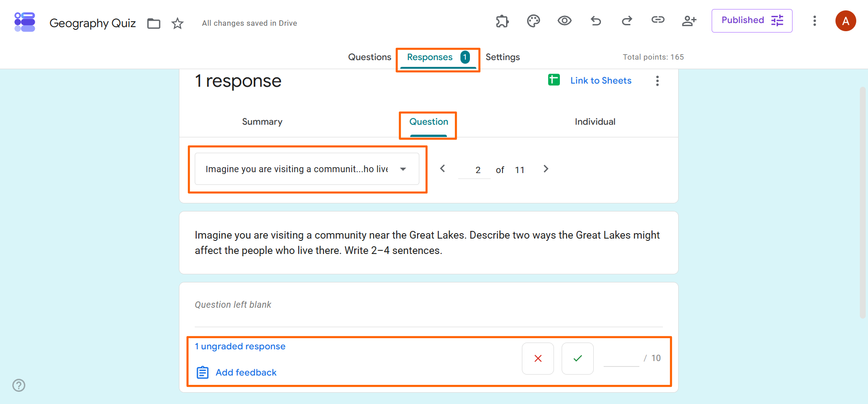
Task: Move form to folder icon
Action: tap(154, 23)
